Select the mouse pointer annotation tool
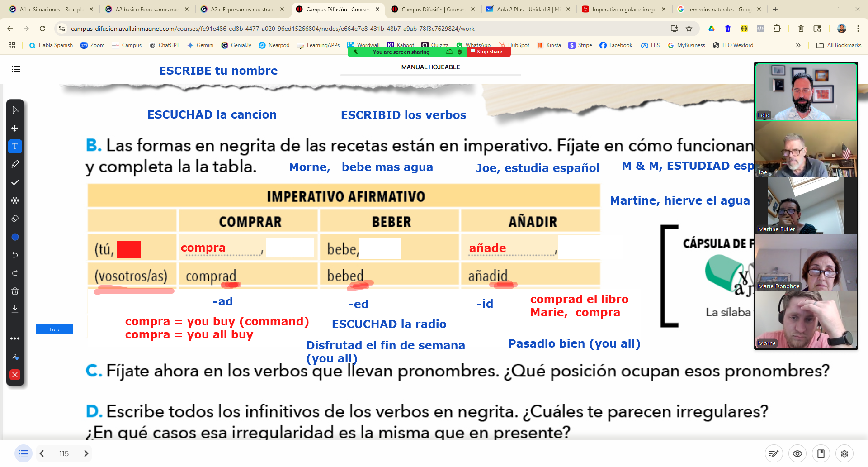 point(15,110)
